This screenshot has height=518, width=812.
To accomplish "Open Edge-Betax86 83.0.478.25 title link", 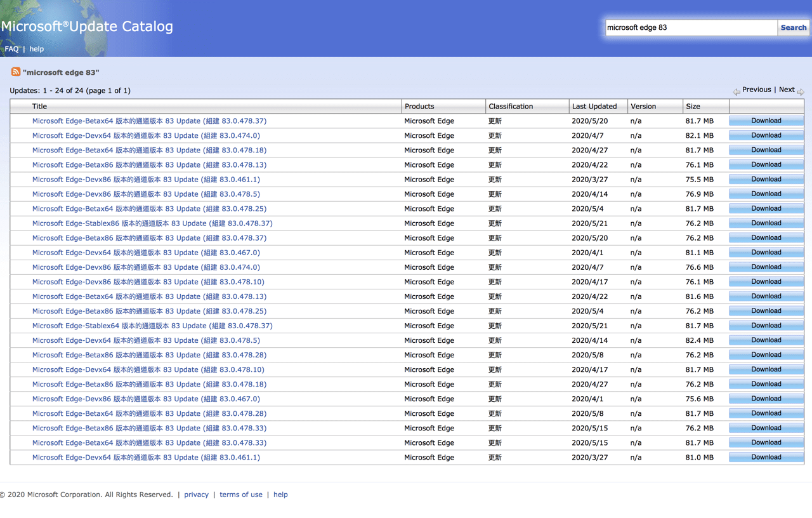I will point(149,310).
